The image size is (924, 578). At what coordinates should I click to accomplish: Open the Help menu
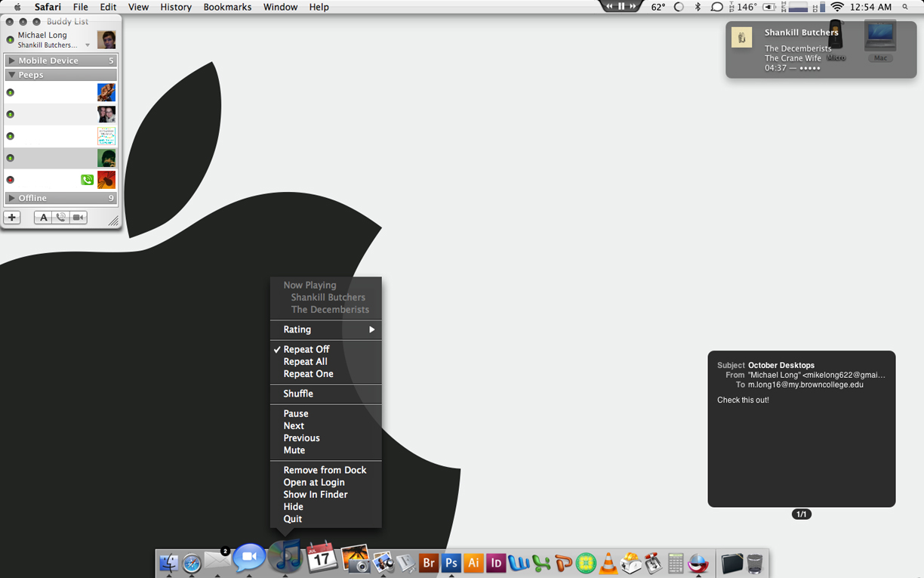[319, 7]
